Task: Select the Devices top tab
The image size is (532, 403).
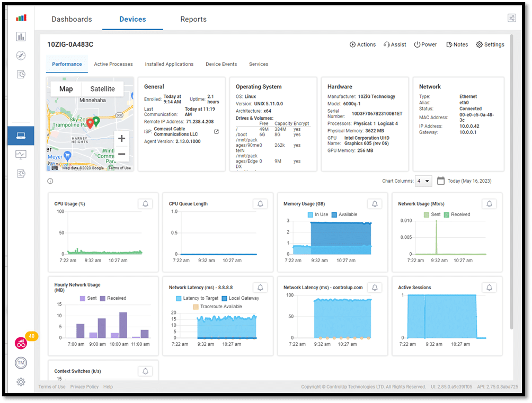Action: pyautogui.click(x=132, y=20)
